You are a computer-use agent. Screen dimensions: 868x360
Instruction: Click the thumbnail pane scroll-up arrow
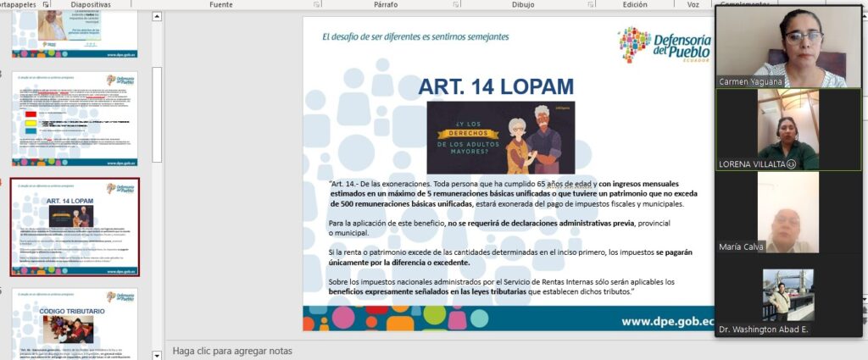[x=157, y=16]
